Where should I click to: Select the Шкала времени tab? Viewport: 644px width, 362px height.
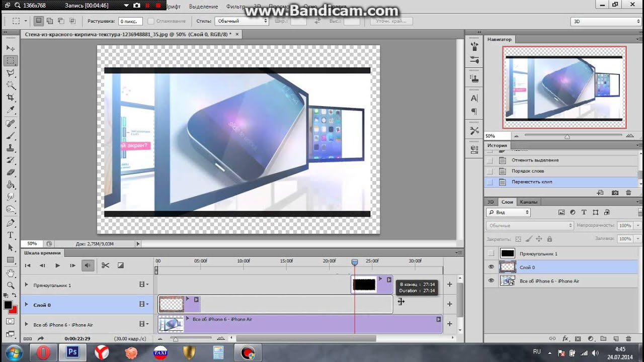pos(42,253)
